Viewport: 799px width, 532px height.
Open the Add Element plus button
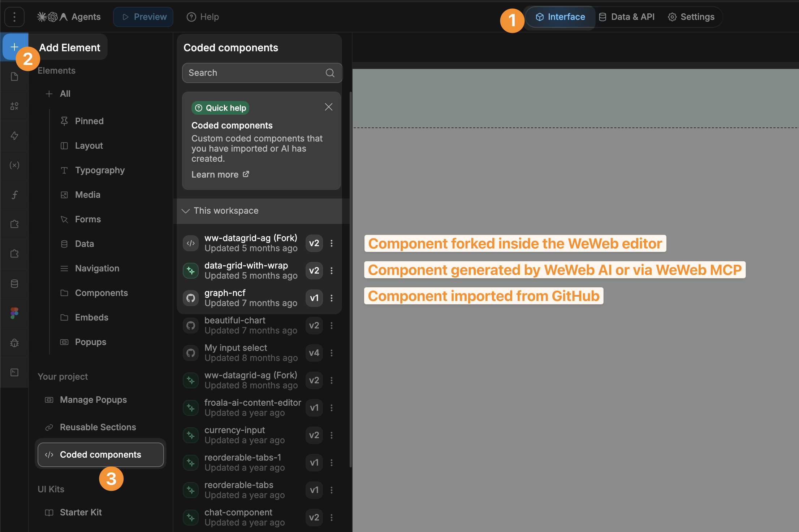pos(14,47)
